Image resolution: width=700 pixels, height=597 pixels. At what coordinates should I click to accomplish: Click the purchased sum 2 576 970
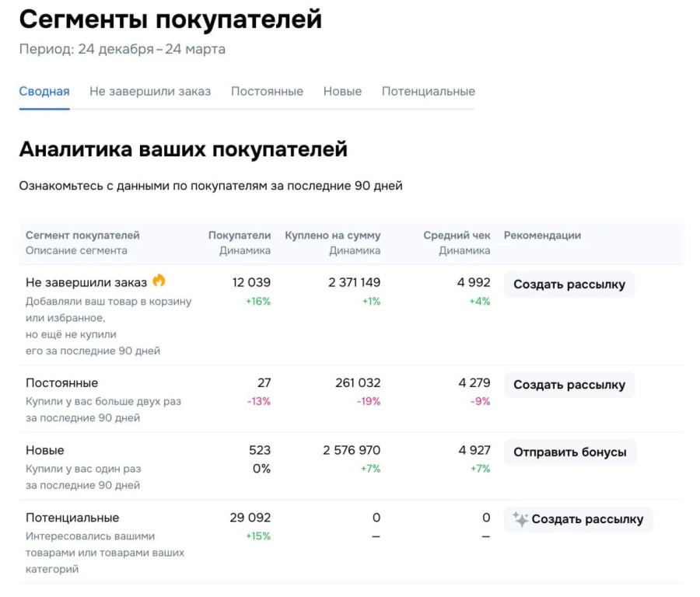point(352,450)
